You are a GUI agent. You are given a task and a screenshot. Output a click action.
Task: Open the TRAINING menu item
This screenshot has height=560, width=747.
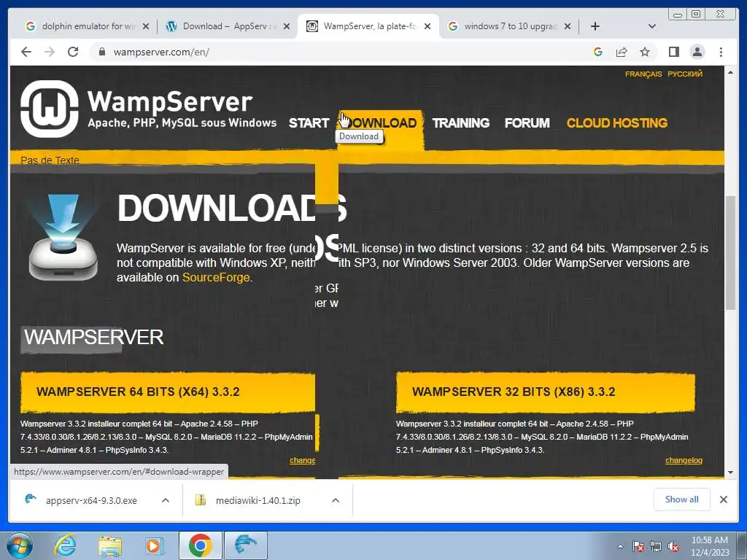click(x=461, y=122)
